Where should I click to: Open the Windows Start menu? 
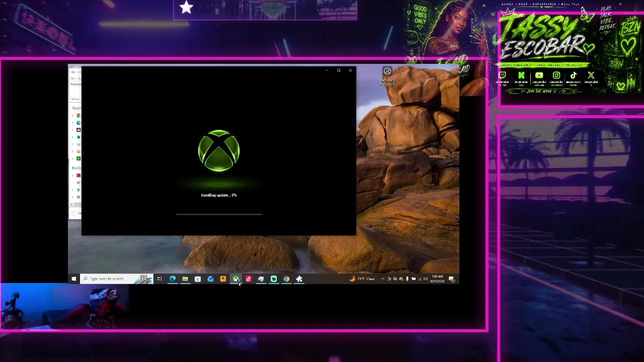pos(74,279)
